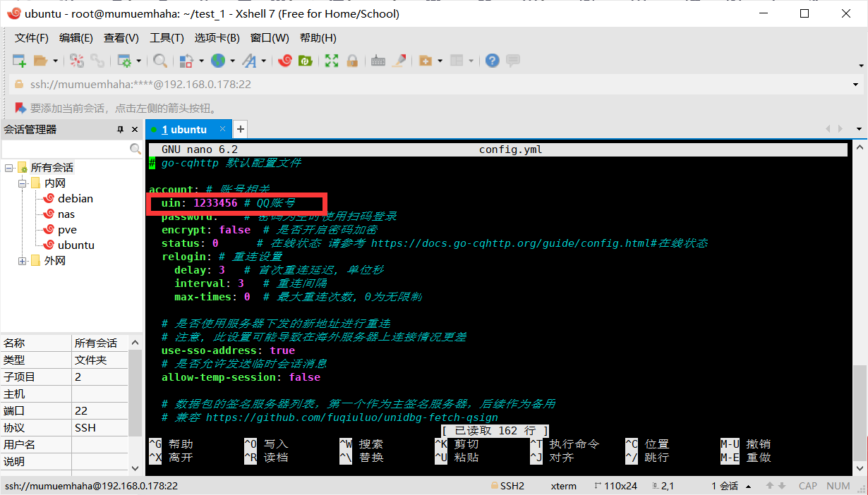This screenshot has height=495, width=868.
Task: Open the 工具(T) menu
Action: click(x=167, y=38)
